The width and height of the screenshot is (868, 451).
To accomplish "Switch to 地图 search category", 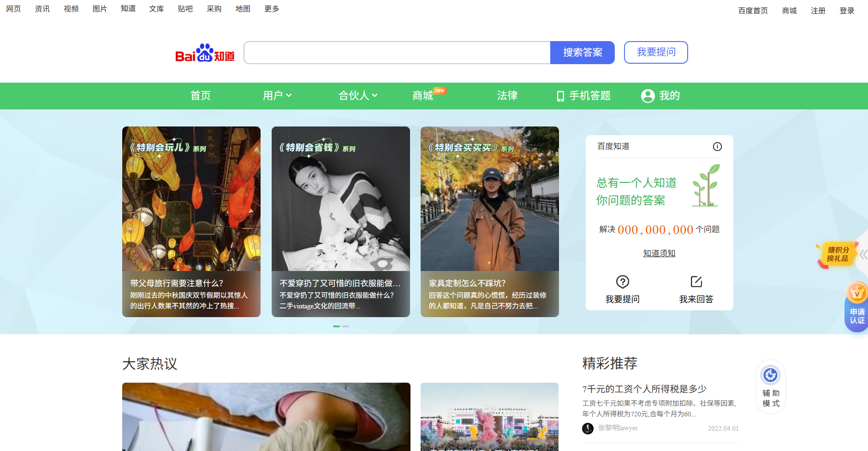I will pyautogui.click(x=243, y=9).
